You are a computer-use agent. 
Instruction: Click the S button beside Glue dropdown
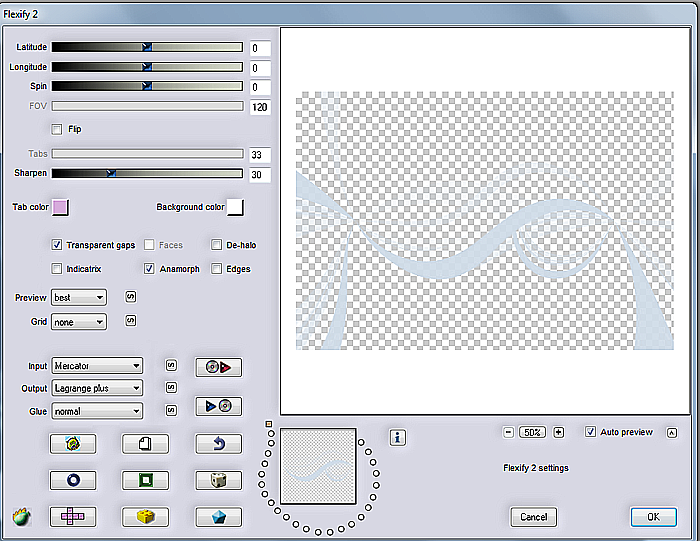click(171, 410)
